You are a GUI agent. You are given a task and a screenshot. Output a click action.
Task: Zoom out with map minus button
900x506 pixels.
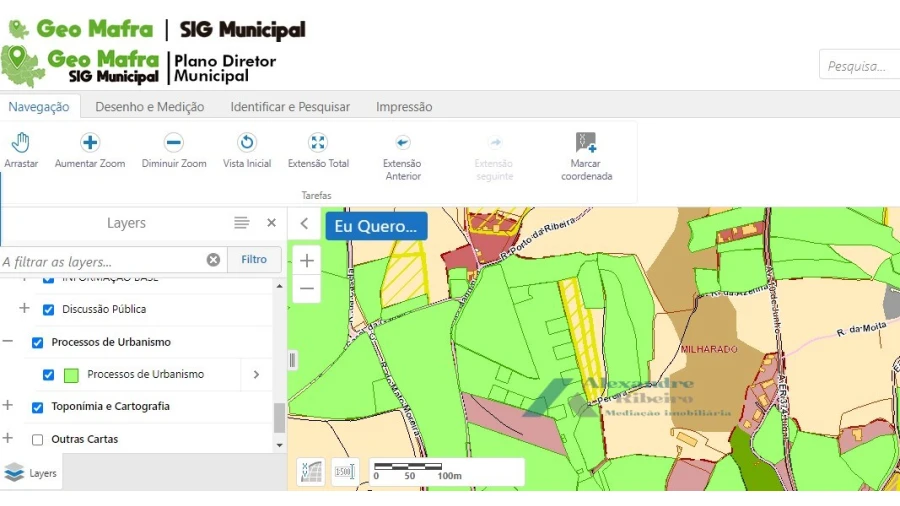[307, 289]
